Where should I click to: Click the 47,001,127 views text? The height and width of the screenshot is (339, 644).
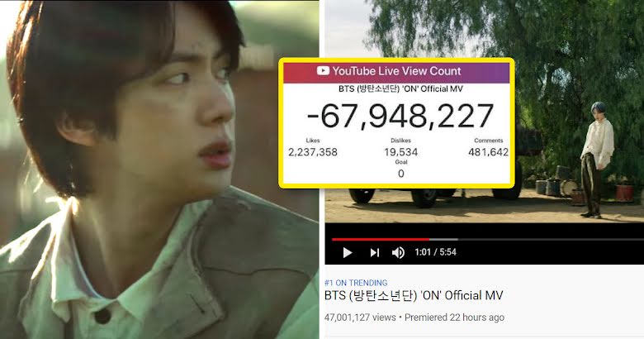click(x=360, y=318)
